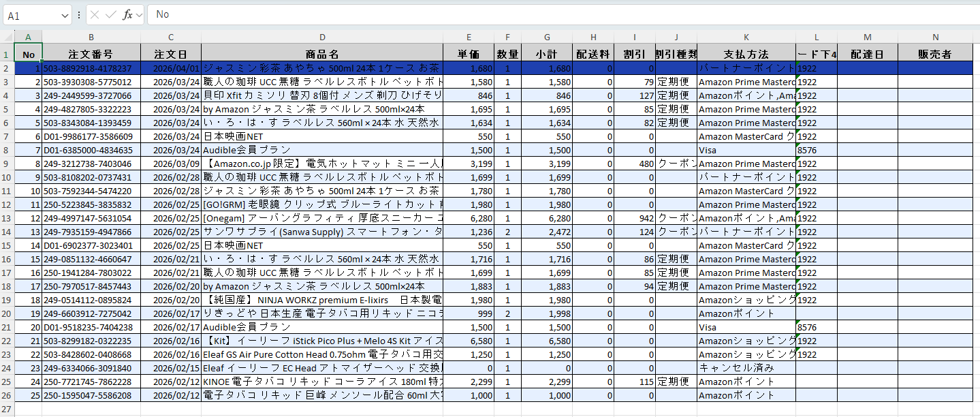Image resolution: width=980 pixels, height=417 pixels.
Task: Click the Enter checkmark icon in formula bar
Action: (110, 14)
